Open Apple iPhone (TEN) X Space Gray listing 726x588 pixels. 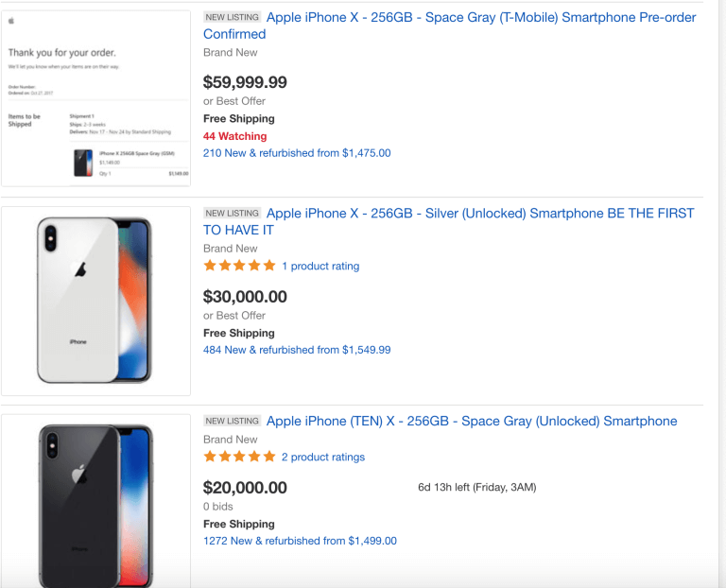tap(472, 422)
